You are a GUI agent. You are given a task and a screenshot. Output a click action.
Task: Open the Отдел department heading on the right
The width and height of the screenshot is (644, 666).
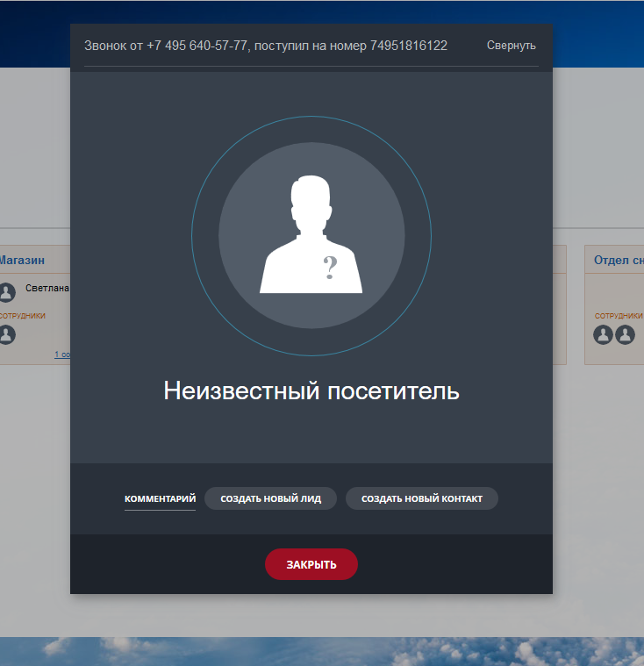tap(619, 260)
